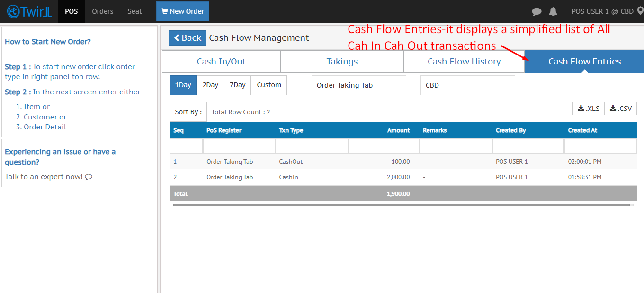
Task: Select the 1Day range filter
Action: tap(183, 85)
